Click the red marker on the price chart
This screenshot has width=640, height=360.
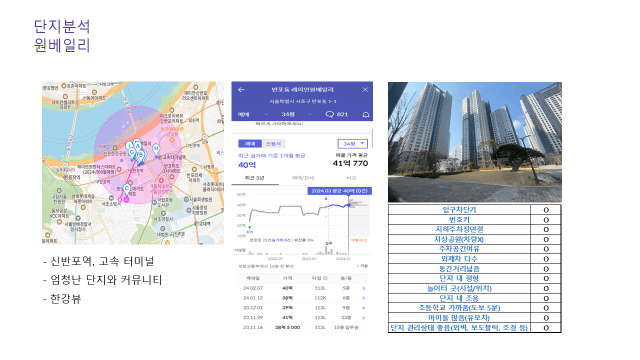pos(326,199)
